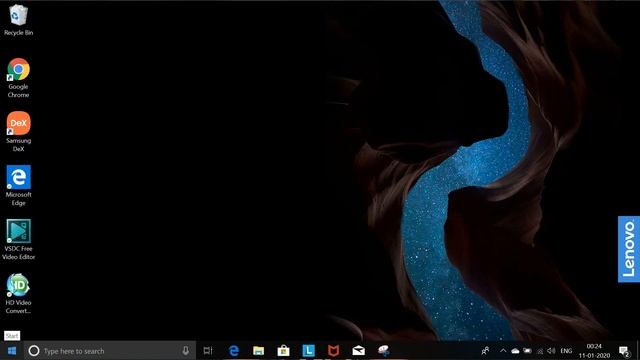640x360 pixels.
Task: Select the Samsung DeX desktop shortcut
Action: [18, 132]
